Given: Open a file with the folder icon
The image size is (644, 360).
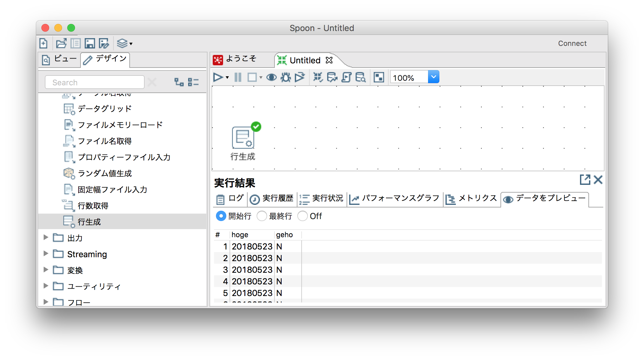Looking at the screenshot, I should (x=61, y=43).
